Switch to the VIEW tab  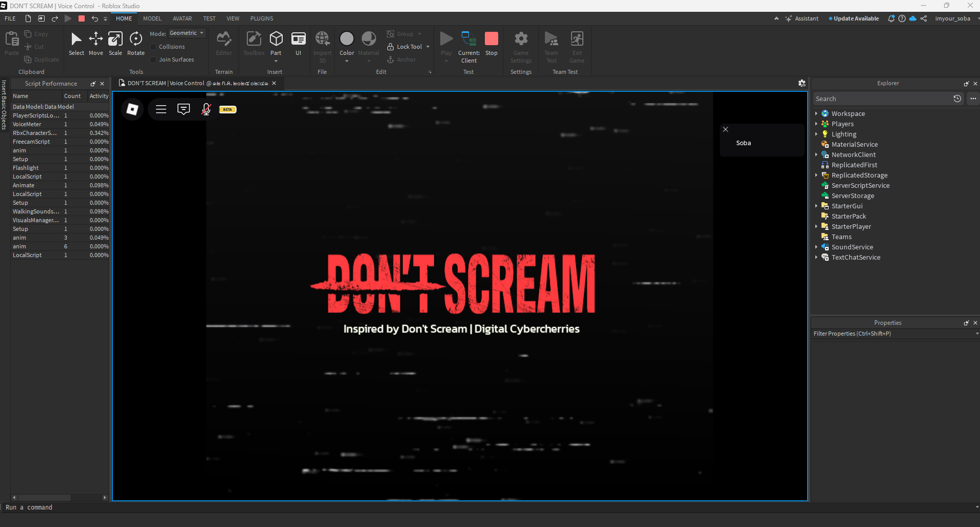(233, 18)
